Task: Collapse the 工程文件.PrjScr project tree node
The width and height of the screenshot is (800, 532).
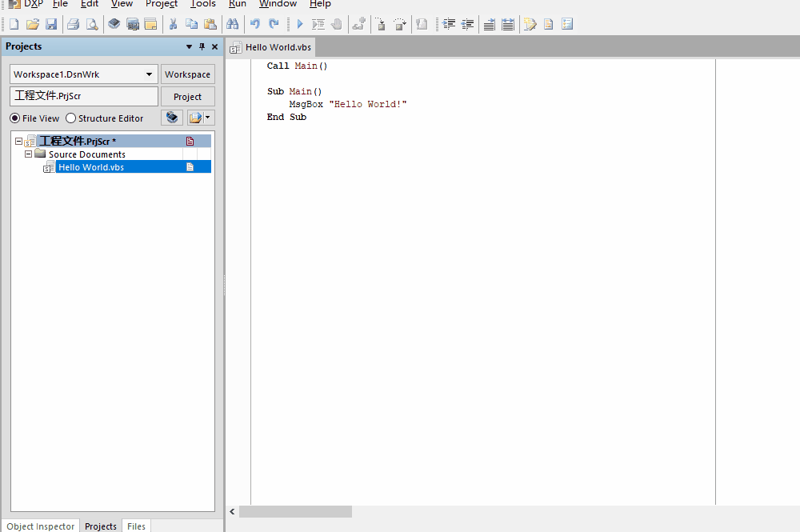Action: (18, 141)
